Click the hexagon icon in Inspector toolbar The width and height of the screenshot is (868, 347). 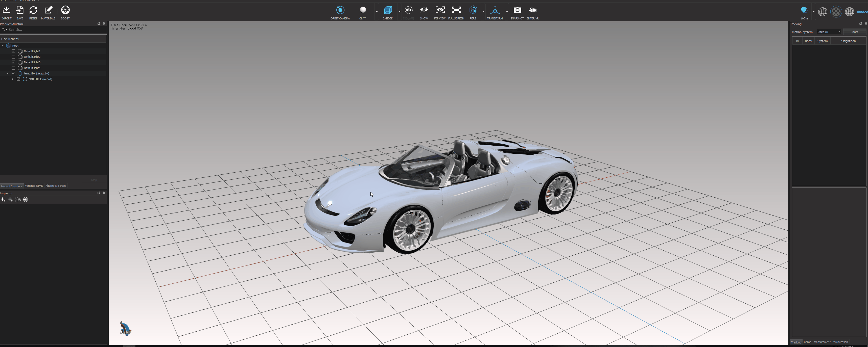26,200
